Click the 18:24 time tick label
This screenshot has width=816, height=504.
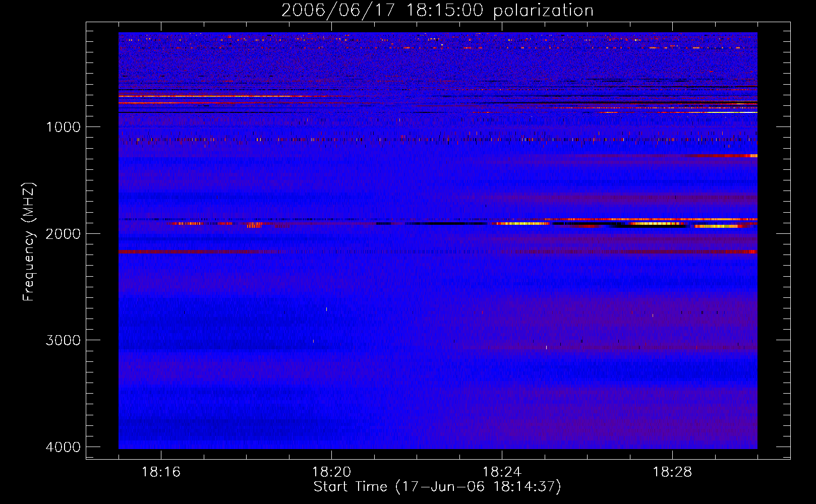pyautogui.click(x=502, y=472)
